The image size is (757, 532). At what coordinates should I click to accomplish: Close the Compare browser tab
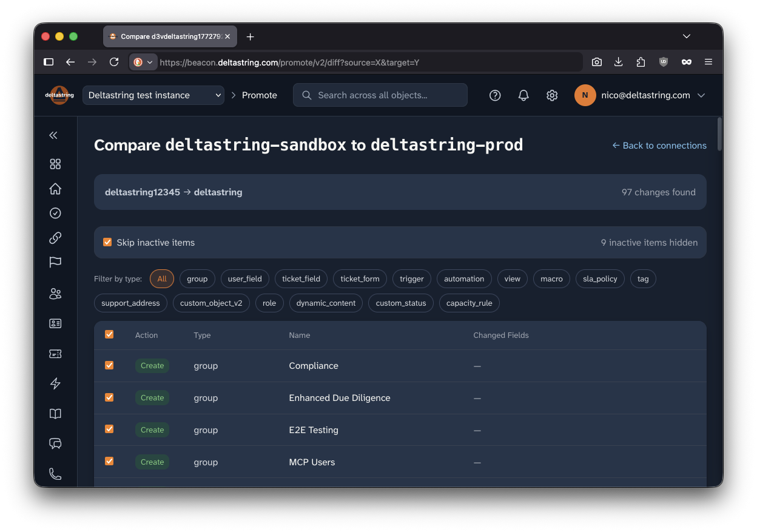(x=227, y=36)
